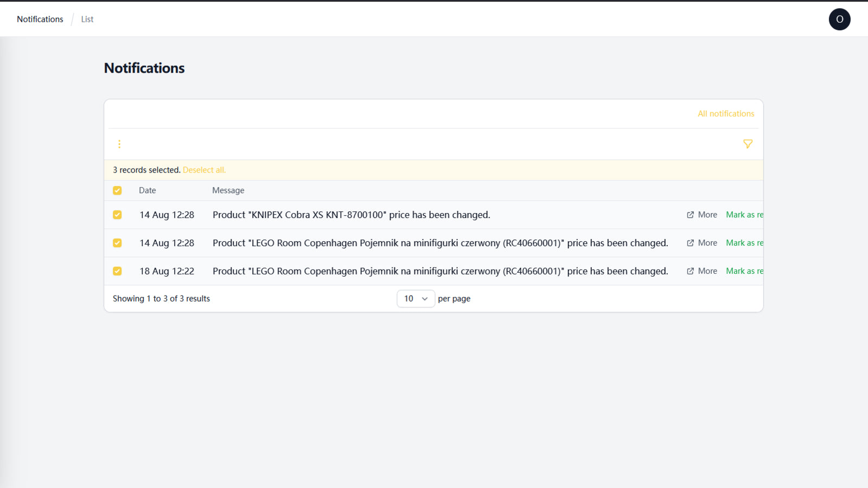868x488 pixels.
Task: Mark the 18 Aug notification as read
Action: pyautogui.click(x=744, y=271)
